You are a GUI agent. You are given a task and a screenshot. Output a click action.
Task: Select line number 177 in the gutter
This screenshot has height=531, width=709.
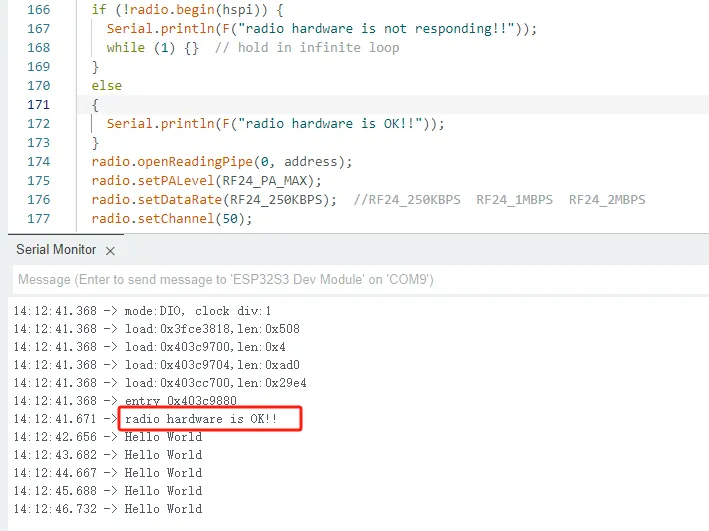[x=38, y=218]
